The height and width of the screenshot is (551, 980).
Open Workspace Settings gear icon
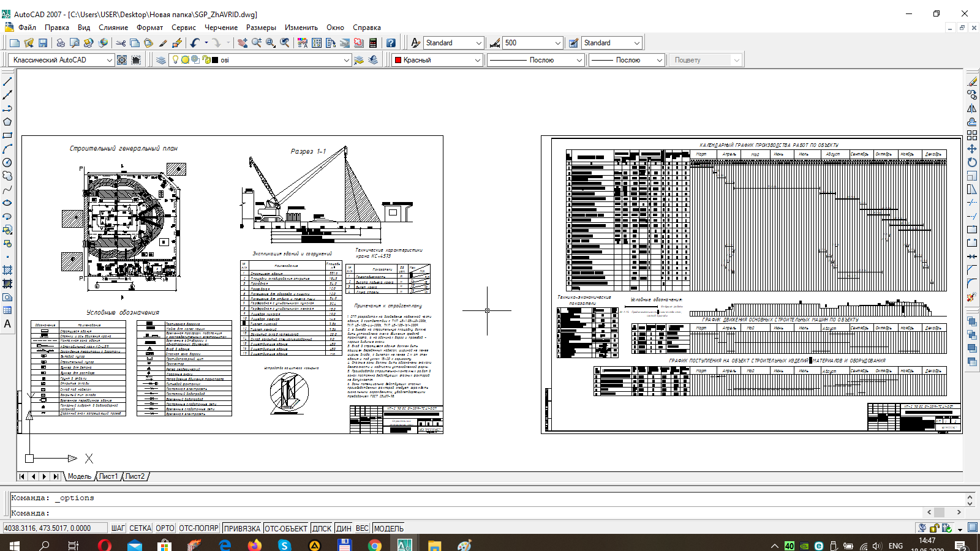pyautogui.click(x=122, y=60)
